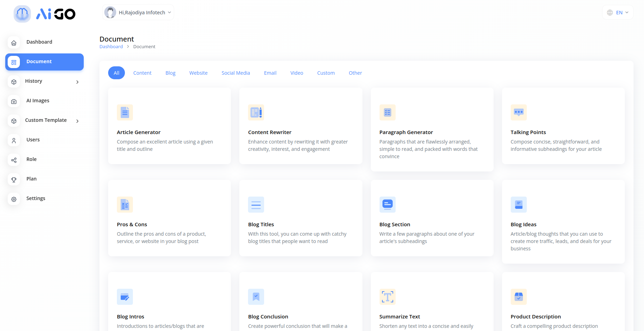Click the Article Generator document icon
Screen dimensions: 644x331
point(125,112)
